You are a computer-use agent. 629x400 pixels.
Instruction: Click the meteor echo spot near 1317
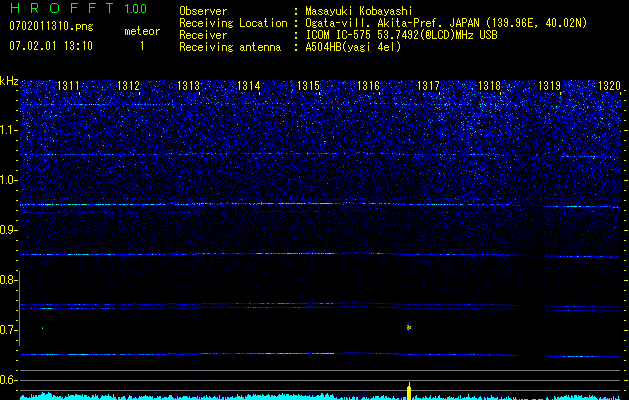tap(409, 327)
